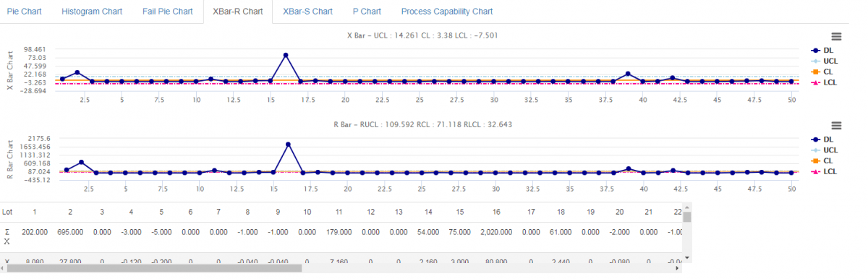This screenshot has height=279, width=868.
Task: Toggle DL series in X Bar legend
Action: point(823,51)
